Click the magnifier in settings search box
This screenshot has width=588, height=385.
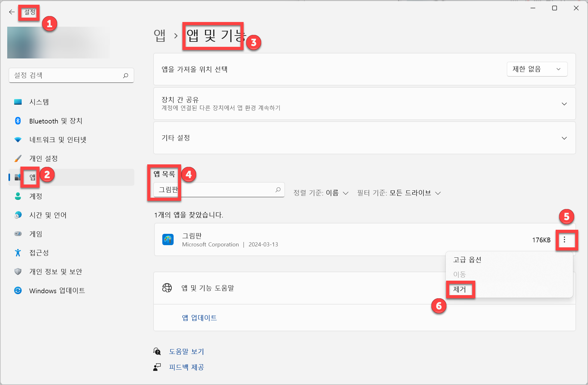click(126, 75)
